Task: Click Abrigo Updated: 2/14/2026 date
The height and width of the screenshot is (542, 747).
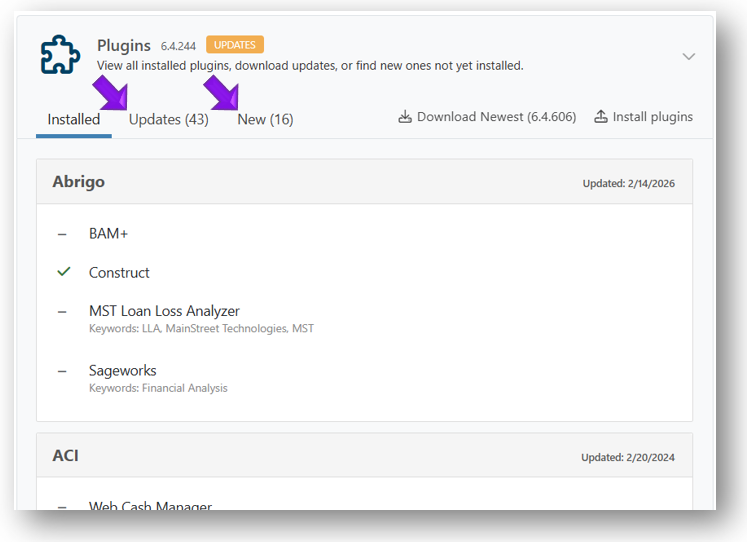Action: click(628, 183)
